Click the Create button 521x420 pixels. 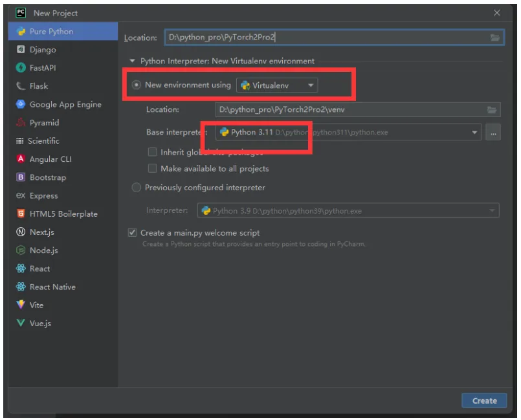tap(484, 401)
